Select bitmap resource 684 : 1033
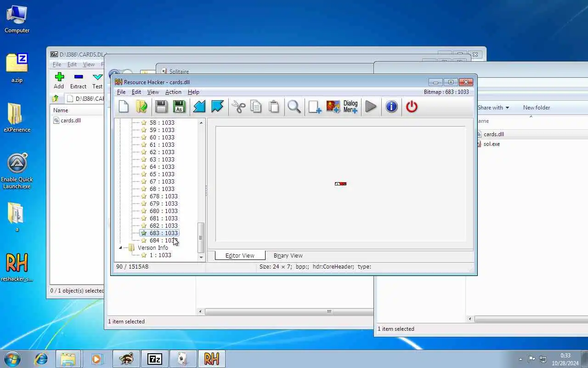This screenshot has height=368, width=588. (164, 241)
